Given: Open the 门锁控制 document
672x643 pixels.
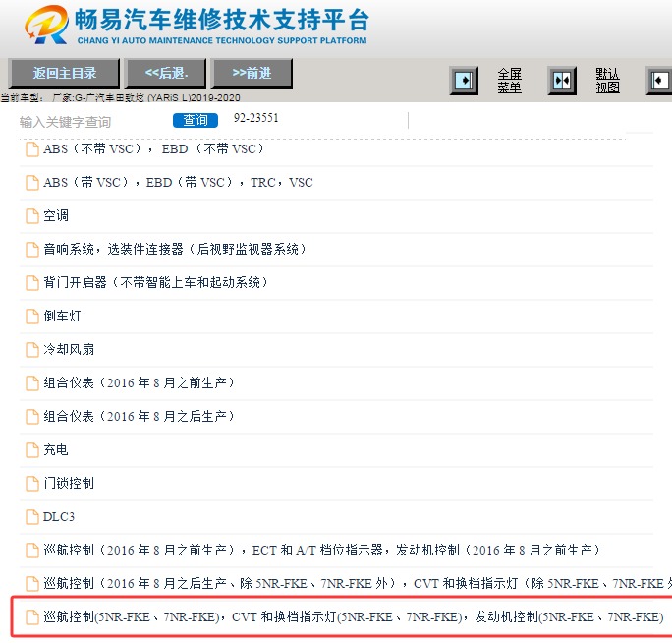Looking at the screenshot, I should [69, 484].
